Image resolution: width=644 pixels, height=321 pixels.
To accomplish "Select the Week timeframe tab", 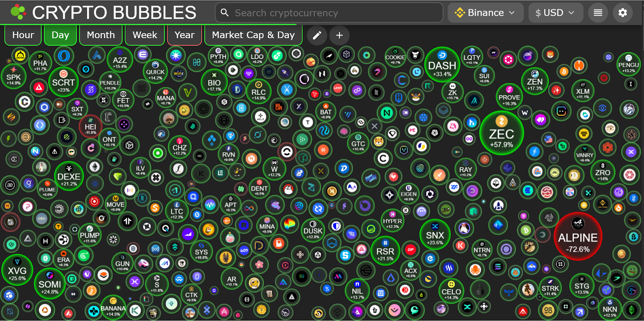I will 145,35.
